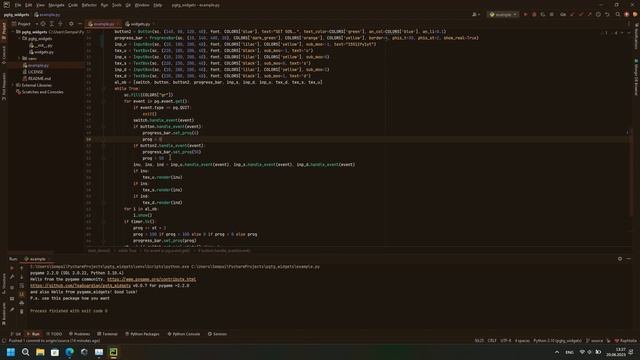Toggle the Project tool window stripe button
Screen dimensions: 640x360
click(x=4, y=31)
